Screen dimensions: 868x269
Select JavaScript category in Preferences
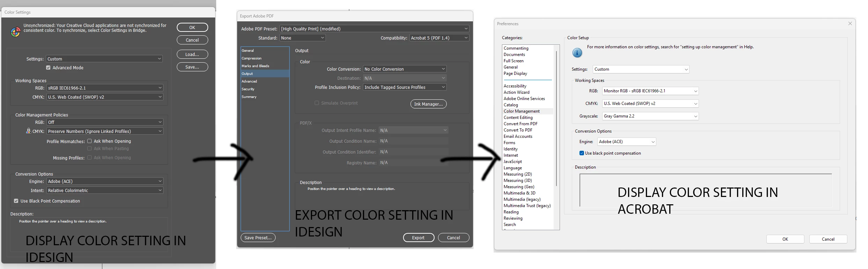click(512, 162)
